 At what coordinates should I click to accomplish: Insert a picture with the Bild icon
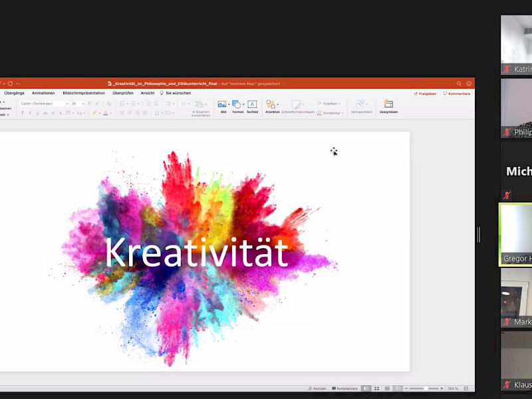point(222,105)
